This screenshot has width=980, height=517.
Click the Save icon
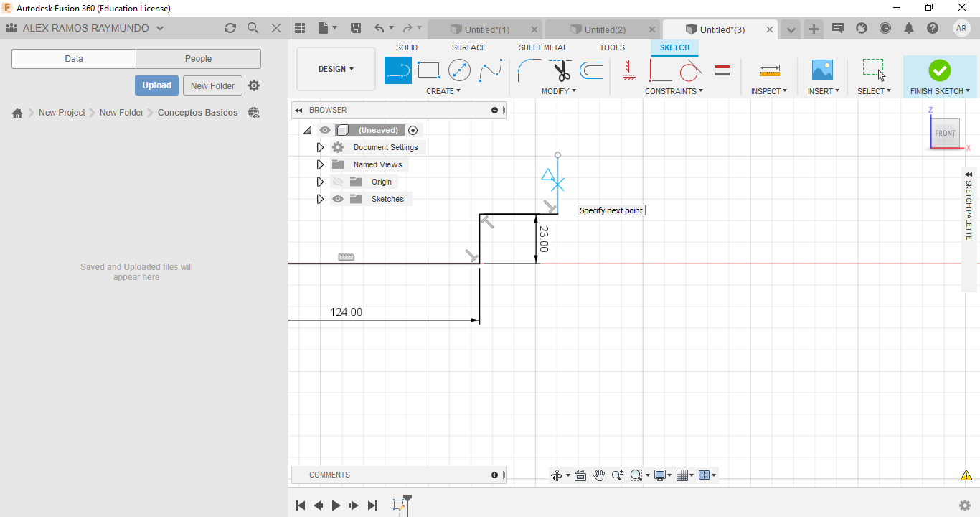coord(355,28)
